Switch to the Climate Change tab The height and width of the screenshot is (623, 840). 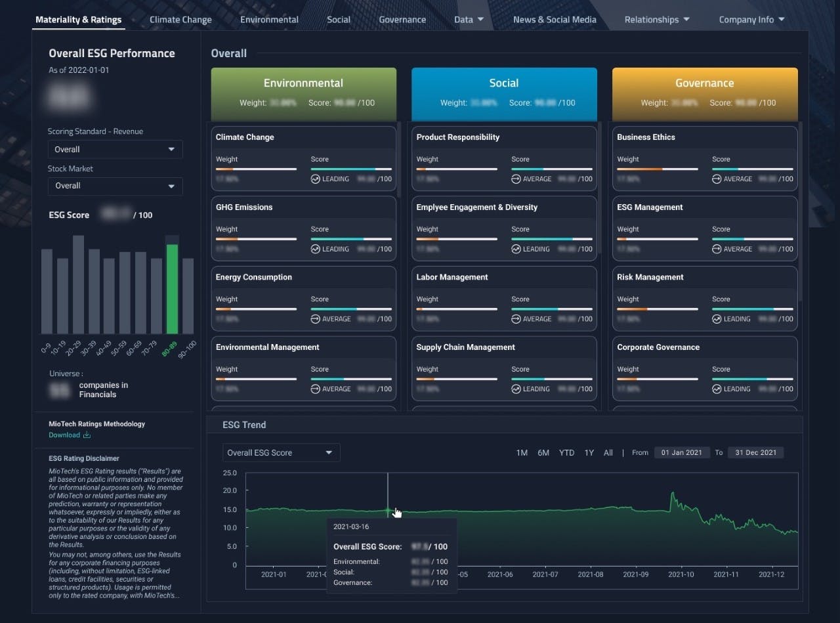[x=180, y=20]
